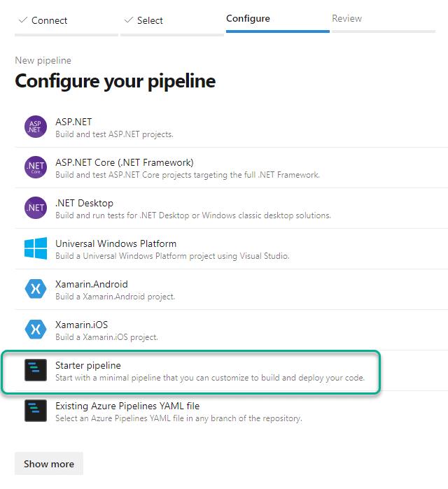This screenshot has height=489, width=448.
Task: Click the Xamarin.Android project description text
Action: point(115,297)
